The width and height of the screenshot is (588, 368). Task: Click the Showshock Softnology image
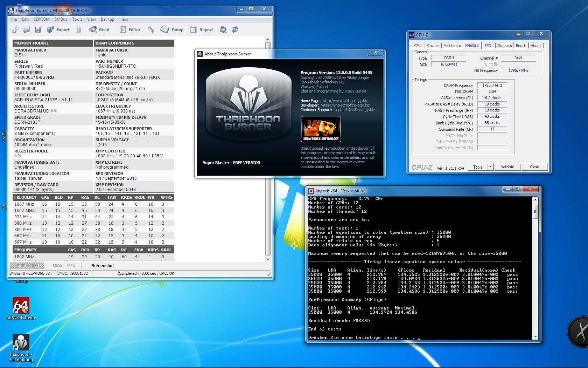point(321,129)
